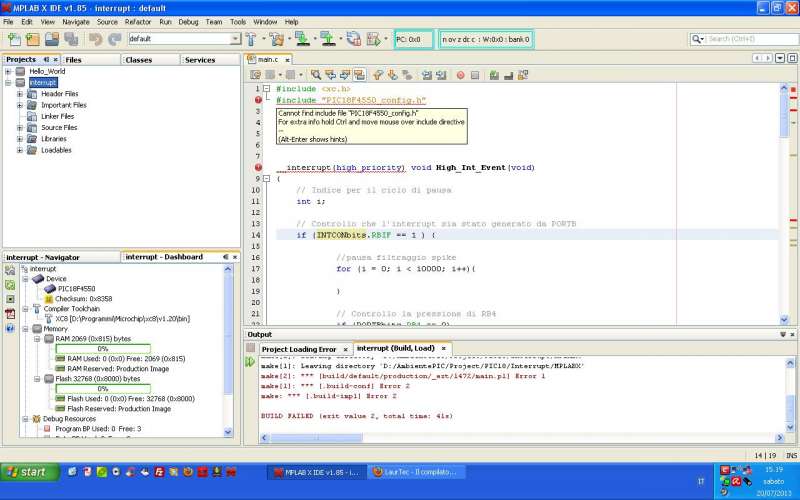Click the Open Project toolbar icon

pyautogui.click(x=52, y=39)
